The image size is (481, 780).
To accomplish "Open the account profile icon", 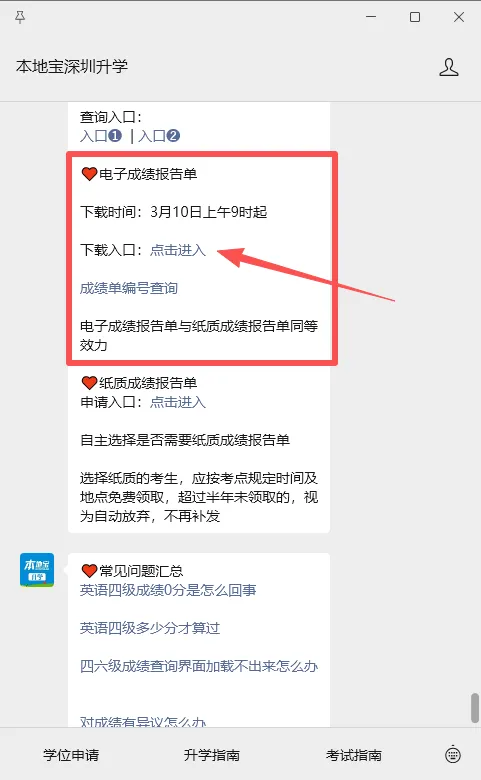I will click(449, 67).
